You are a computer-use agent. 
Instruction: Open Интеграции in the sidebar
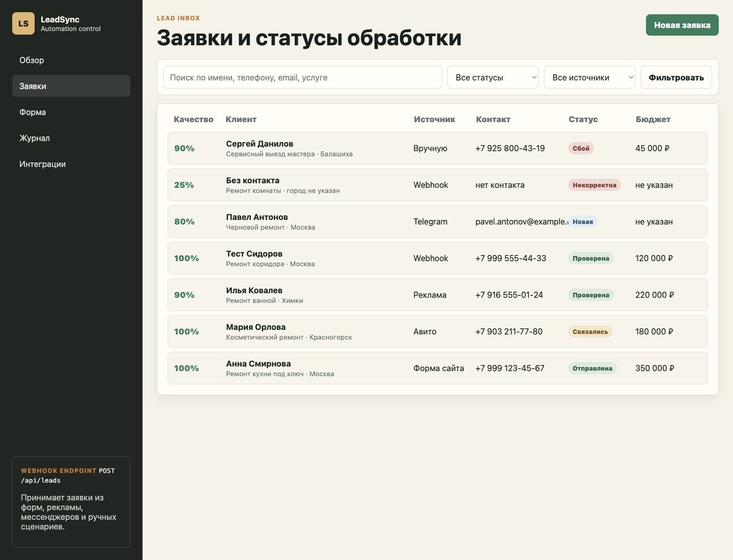(x=71, y=164)
